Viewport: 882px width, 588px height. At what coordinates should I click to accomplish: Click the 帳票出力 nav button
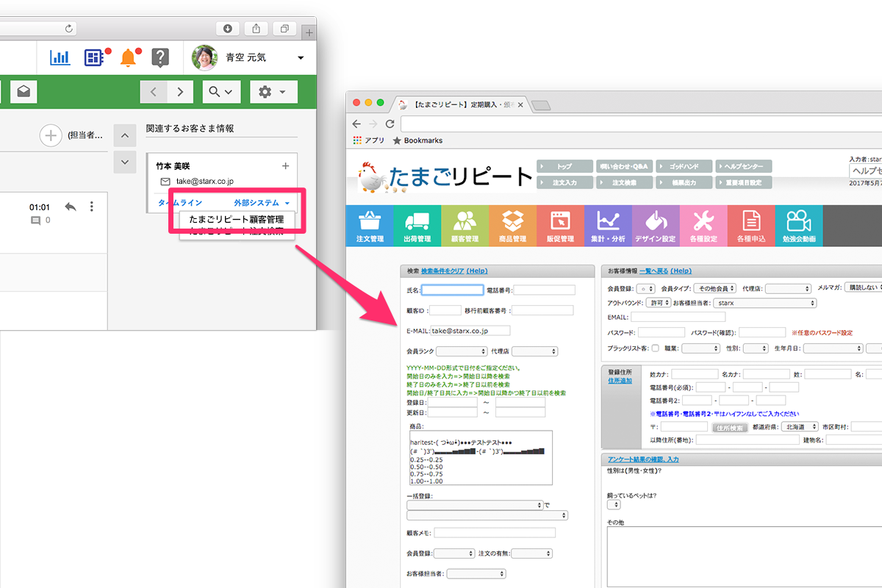(684, 182)
